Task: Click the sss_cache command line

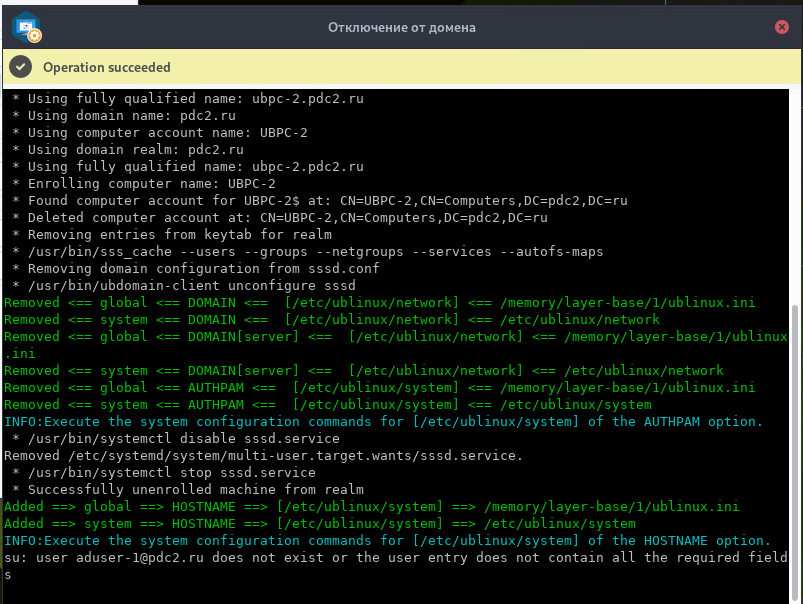Action: coord(308,252)
